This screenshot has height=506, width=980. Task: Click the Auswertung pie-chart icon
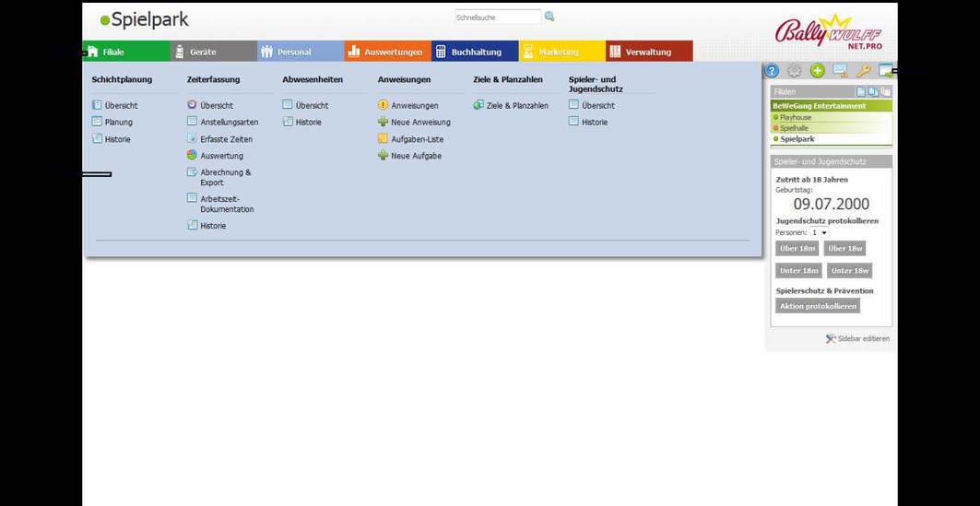pos(192,155)
